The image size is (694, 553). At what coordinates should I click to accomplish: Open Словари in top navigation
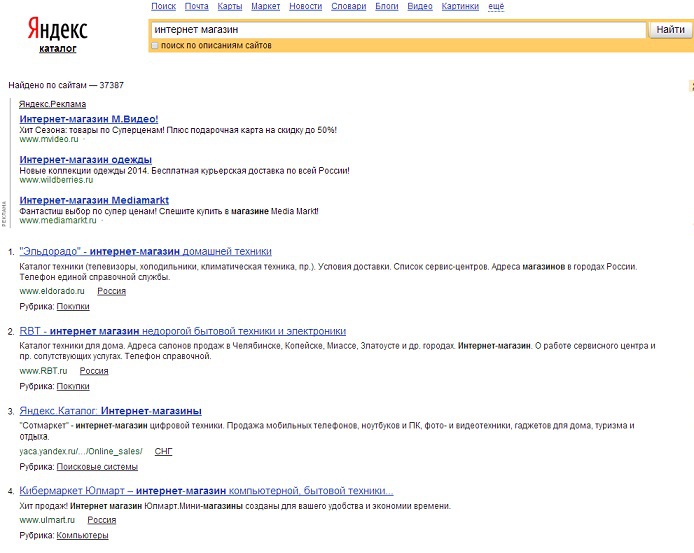coord(349,6)
